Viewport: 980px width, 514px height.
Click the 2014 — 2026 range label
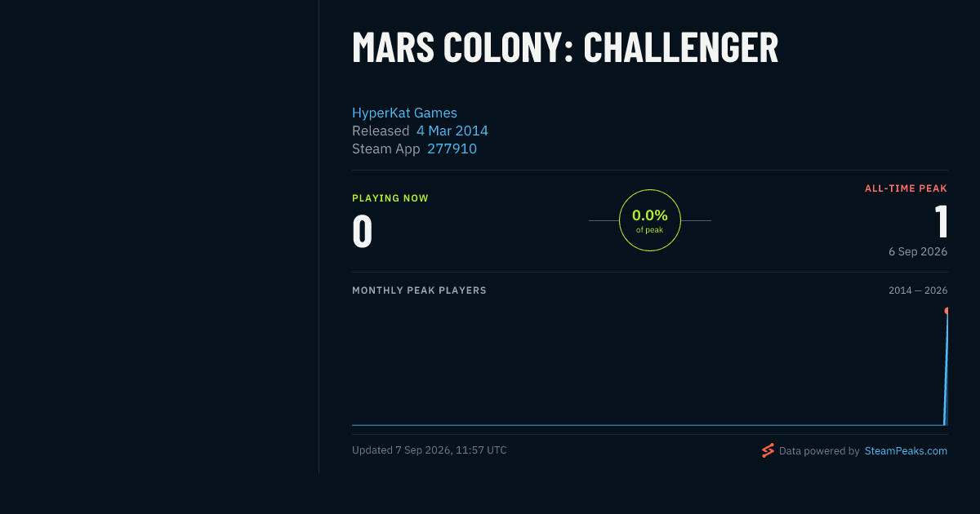point(918,290)
